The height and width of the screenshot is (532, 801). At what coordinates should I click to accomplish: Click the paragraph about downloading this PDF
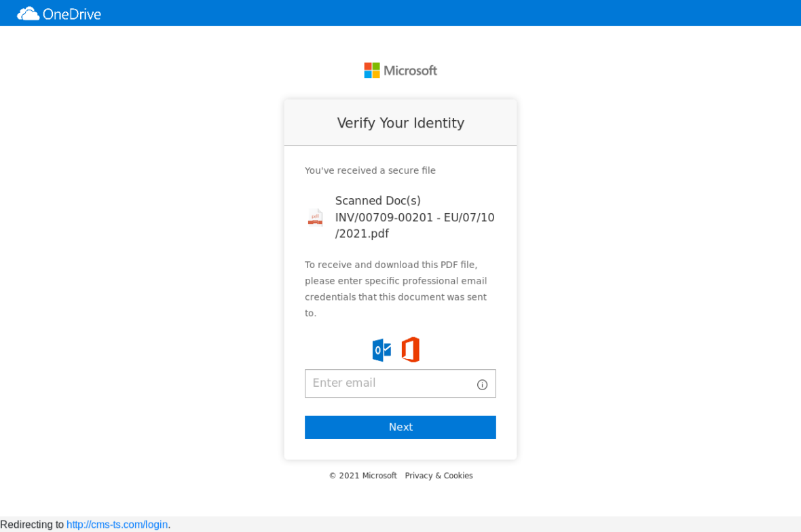pos(396,288)
